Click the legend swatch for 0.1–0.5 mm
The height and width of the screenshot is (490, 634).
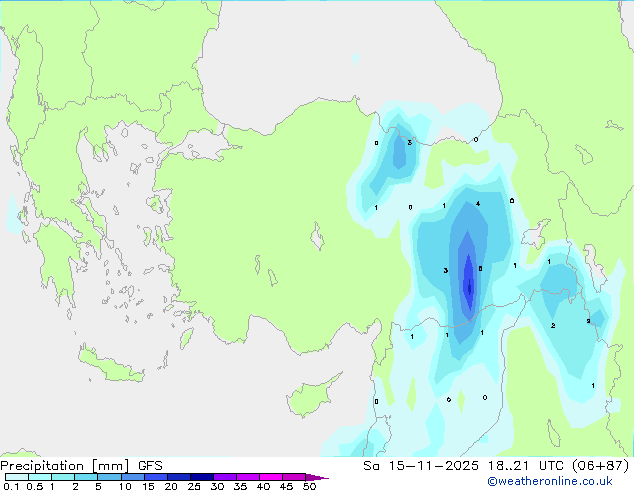coord(17,477)
